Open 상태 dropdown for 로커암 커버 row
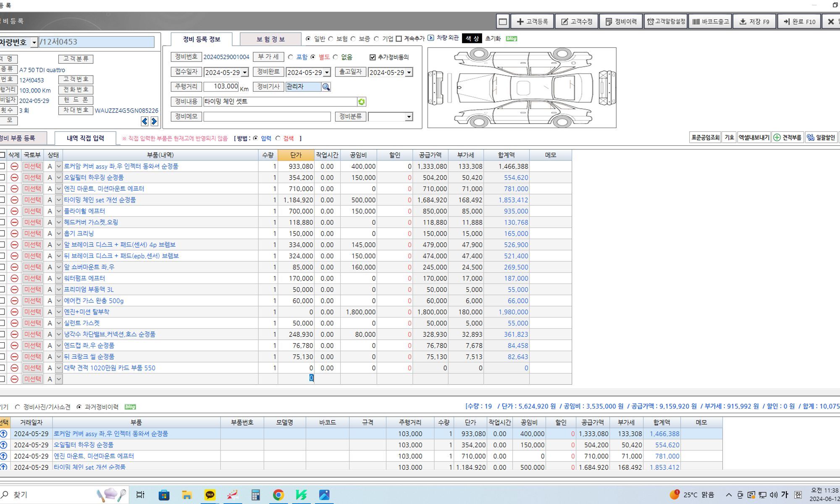This screenshot has height=504, width=840. [x=59, y=166]
